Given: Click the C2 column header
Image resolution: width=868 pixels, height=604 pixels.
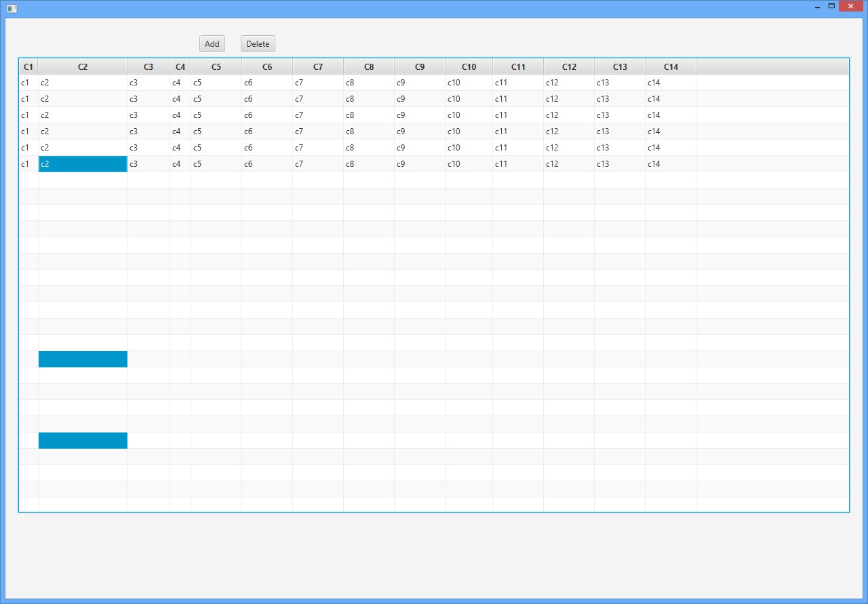Looking at the screenshot, I should (x=83, y=66).
